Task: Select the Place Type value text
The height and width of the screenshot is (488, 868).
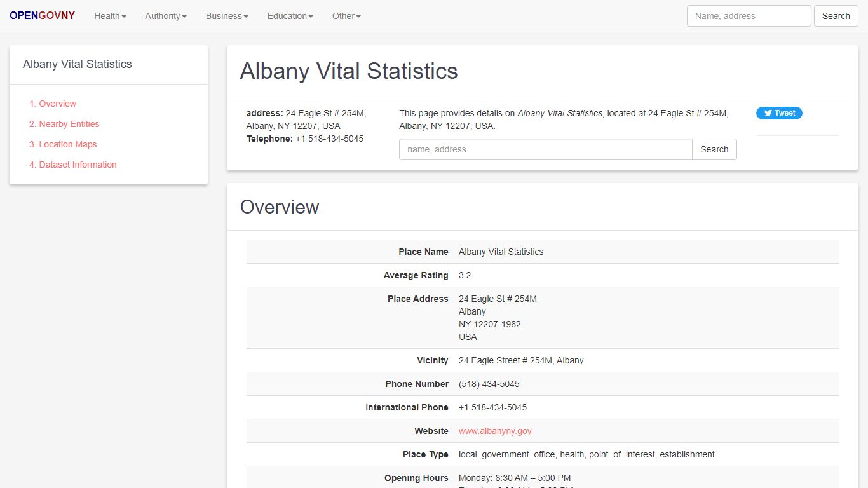Action: click(587, 454)
